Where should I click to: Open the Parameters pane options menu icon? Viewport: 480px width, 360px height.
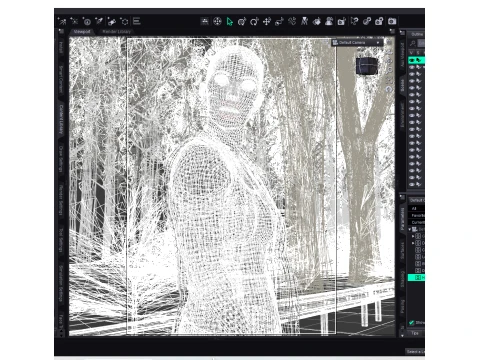coord(402,197)
